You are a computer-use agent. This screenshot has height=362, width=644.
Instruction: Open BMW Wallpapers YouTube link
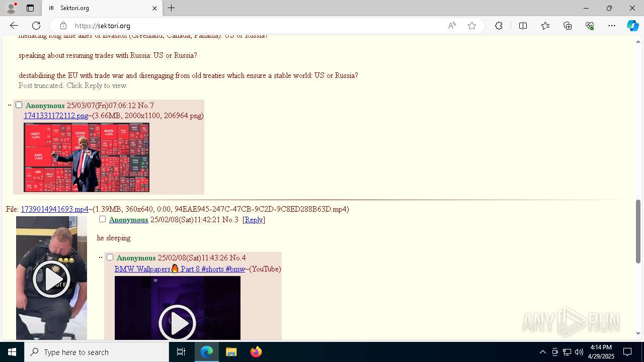click(x=180, y=269)
